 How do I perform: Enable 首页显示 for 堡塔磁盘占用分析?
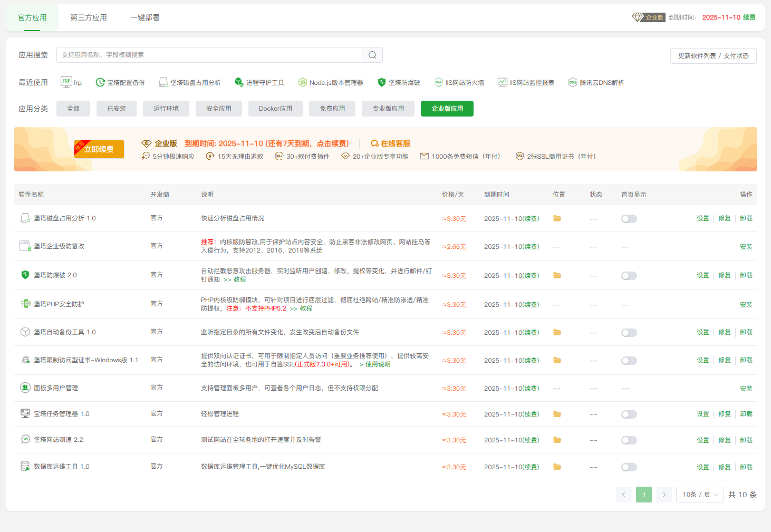point(629,218)
